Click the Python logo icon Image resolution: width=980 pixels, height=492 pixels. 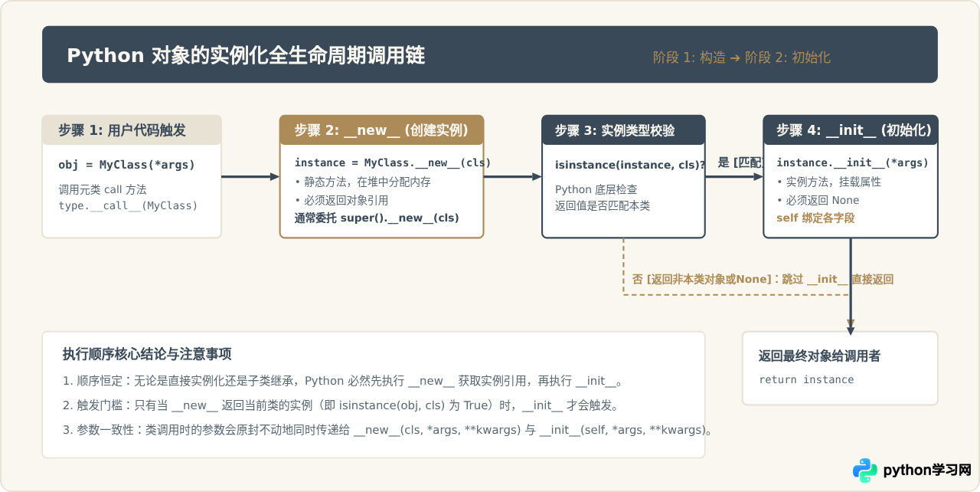pyautogui.click(x=866, y=470)
